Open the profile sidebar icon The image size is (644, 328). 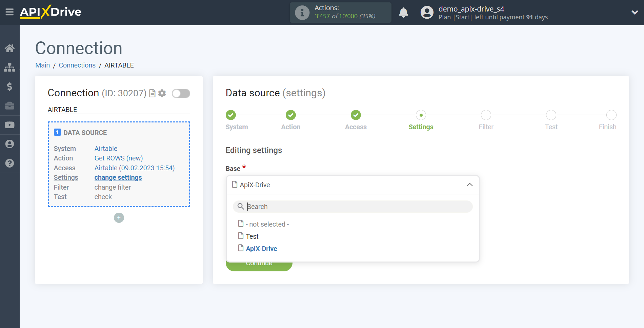pos(9,144)
